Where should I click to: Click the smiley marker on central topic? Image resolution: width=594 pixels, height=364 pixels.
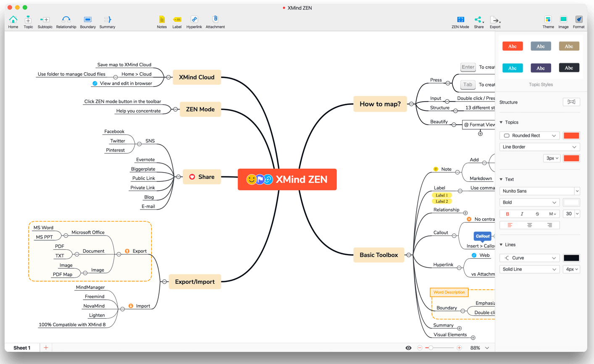pyautogui.click(x=251, y=179)
